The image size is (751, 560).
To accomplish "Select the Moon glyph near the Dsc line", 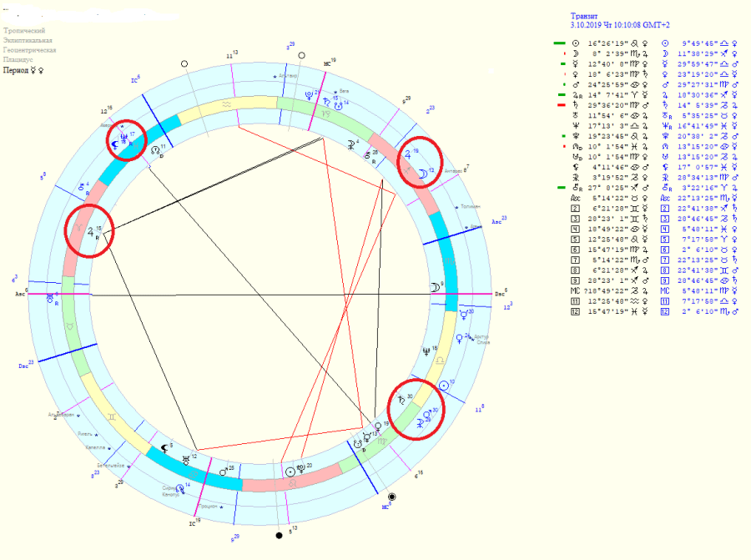I will (x=433, y=286).
